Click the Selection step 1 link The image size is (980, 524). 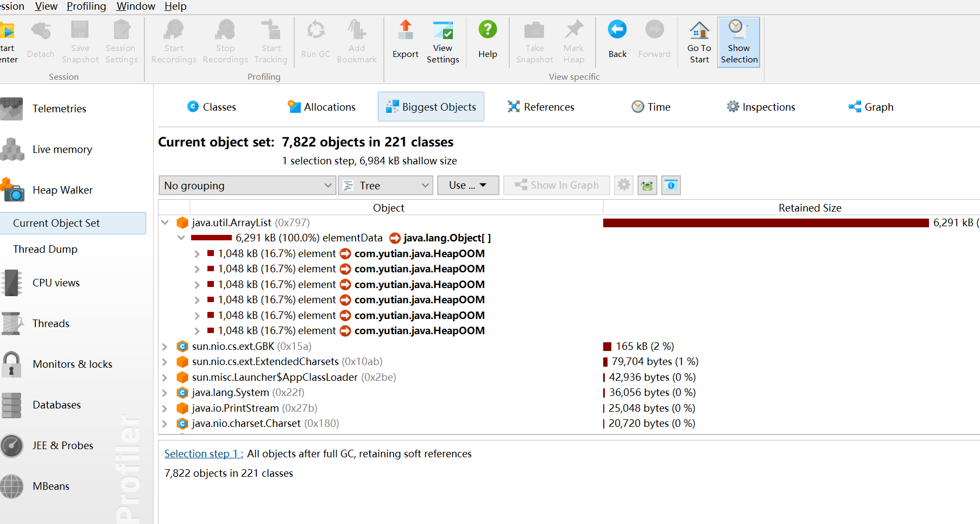click(204, 453)
